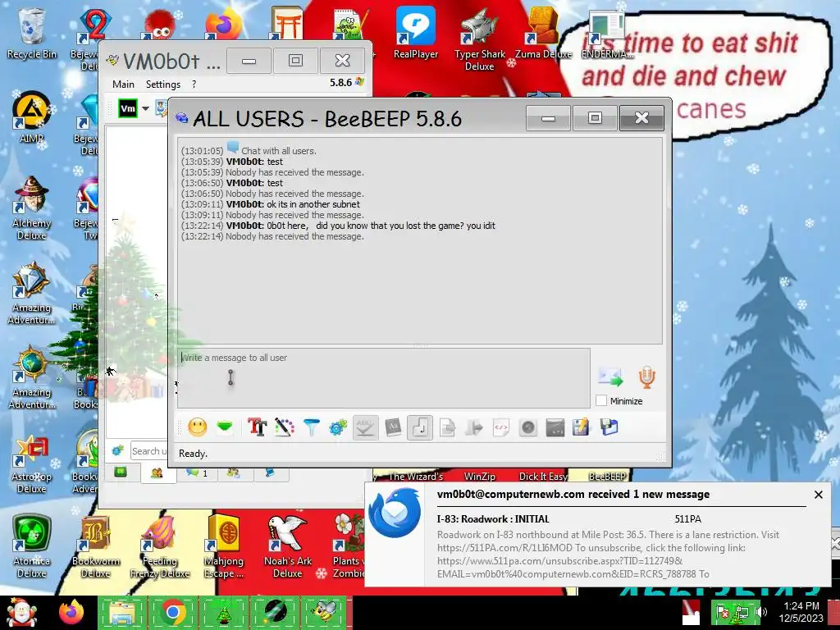Click the Search users field in VM0b0t window
Viewport: 840px width, 630px height.
point(149,451)
